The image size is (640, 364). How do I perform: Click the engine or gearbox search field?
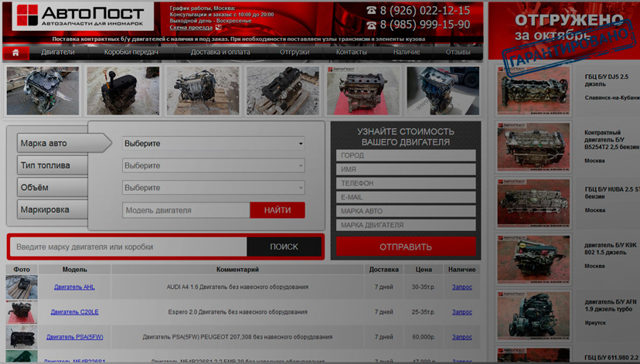128,247
